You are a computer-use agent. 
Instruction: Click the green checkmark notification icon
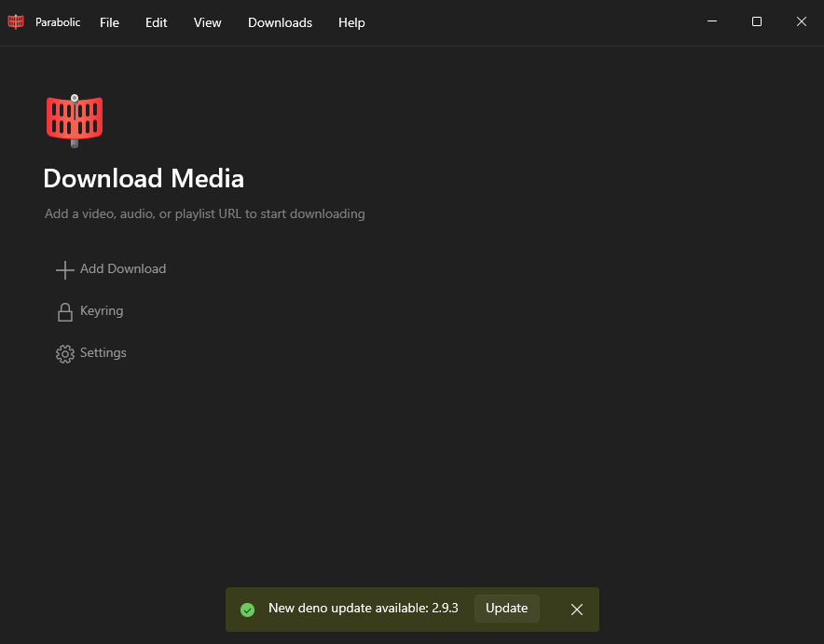click(x=248, y=610)
